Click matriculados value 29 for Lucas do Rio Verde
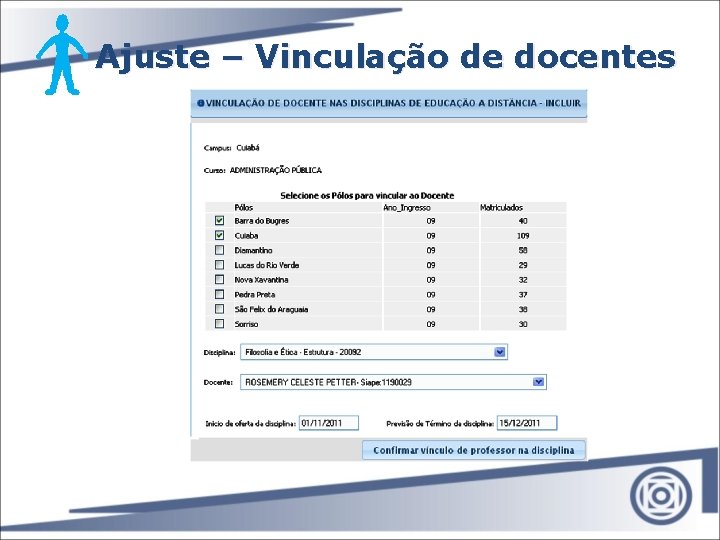 (x=523, y=265)
